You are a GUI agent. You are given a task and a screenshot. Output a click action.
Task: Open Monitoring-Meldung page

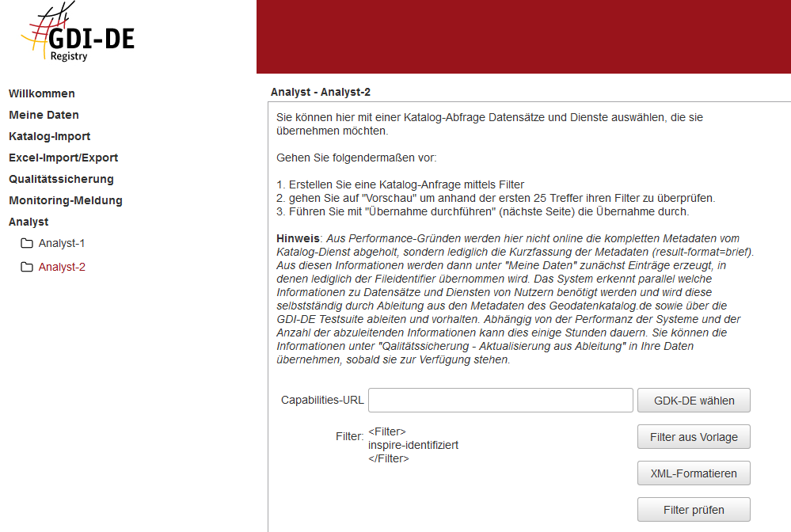pyautogui.click(x=66, y=200)
